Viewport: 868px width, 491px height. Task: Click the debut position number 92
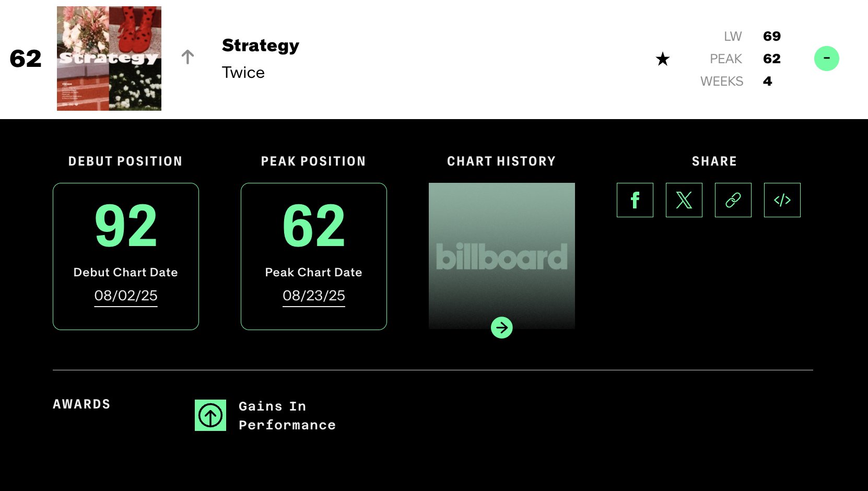coord(126,226)
